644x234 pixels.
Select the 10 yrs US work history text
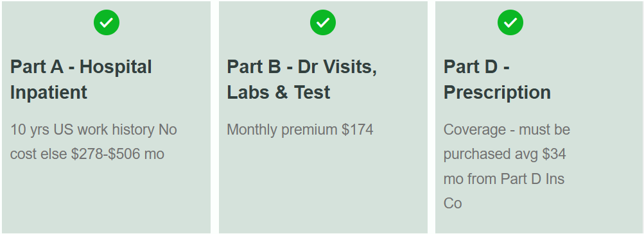[82, 130]
